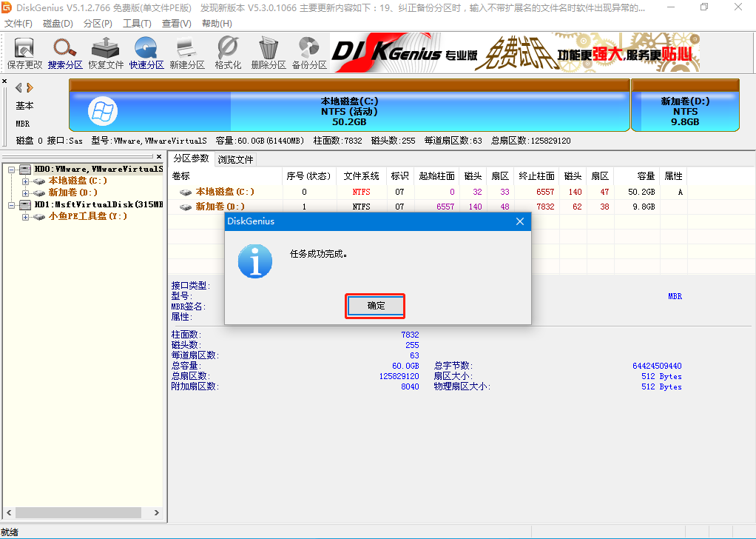This screenshot has width=756, height=539.
Task: Open the 备份分区 (Backup Partition) tool
Action: click(309, 53)
